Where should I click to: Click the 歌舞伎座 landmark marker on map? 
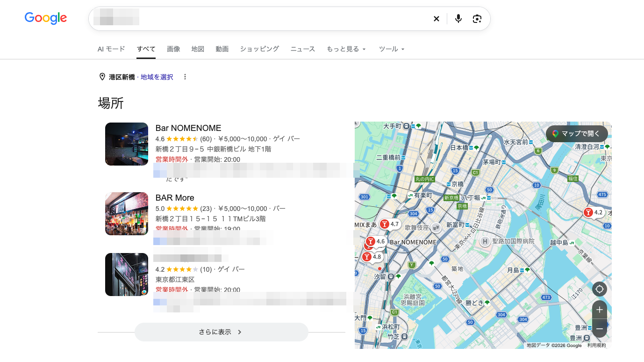[436, 228]
